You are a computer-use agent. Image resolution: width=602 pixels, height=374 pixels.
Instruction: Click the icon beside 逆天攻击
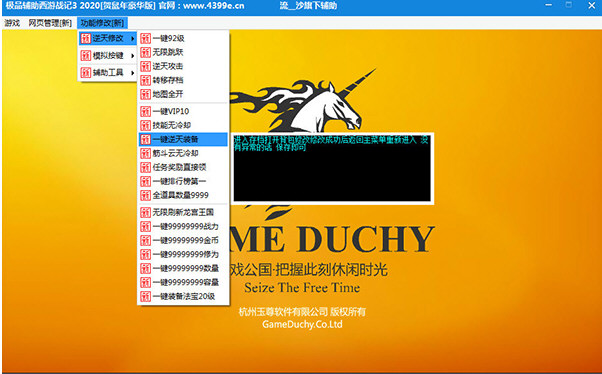point(145,66)
